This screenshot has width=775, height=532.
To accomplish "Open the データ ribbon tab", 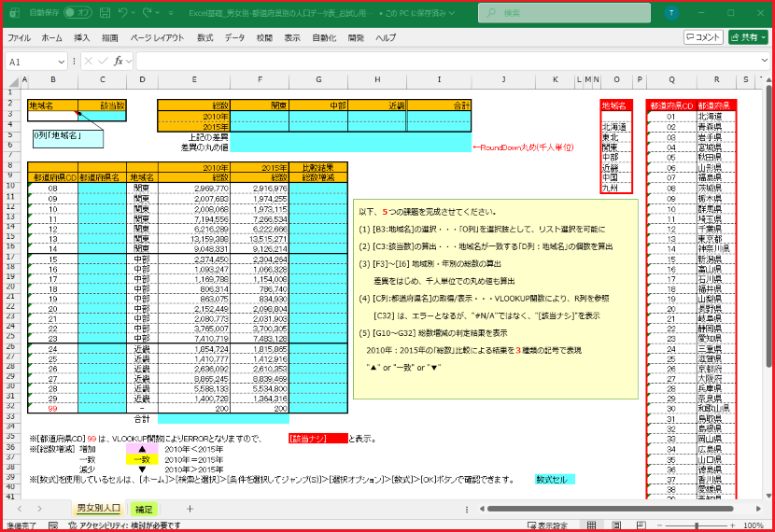I will (234, 37).
